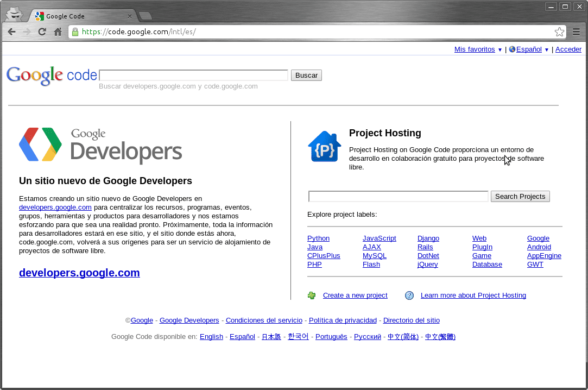
Task: Open the PlugIn project label
Action: (482, 247)
